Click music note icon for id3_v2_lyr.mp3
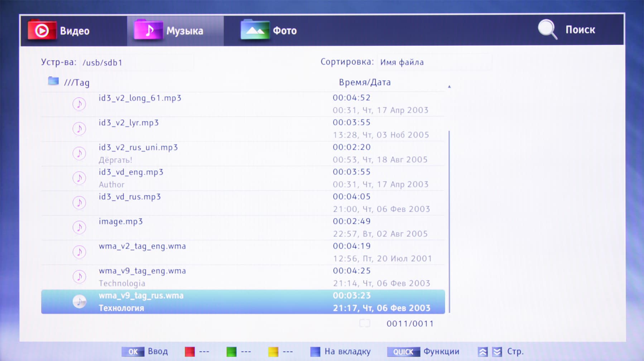 click(79, 129)
